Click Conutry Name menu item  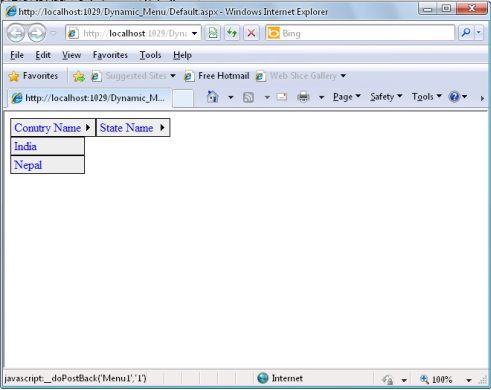53,127
